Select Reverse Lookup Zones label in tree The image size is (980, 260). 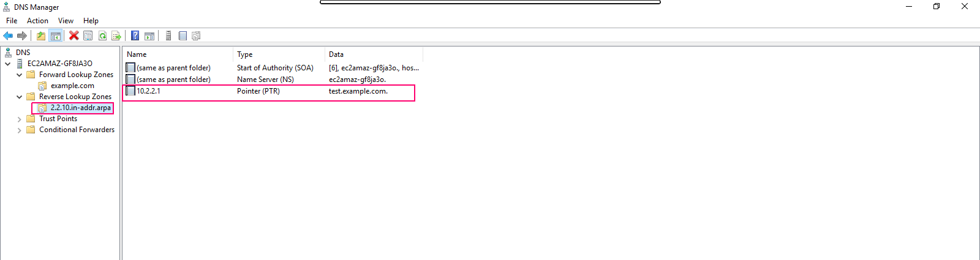75,97
